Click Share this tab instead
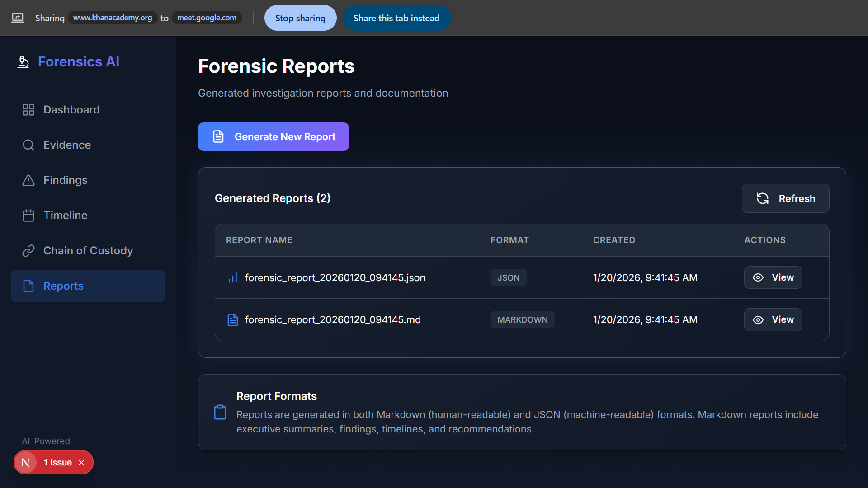Image resolution: width=868 pixels, height=488 pixels. pyautogui.click(x=396, y=18)
